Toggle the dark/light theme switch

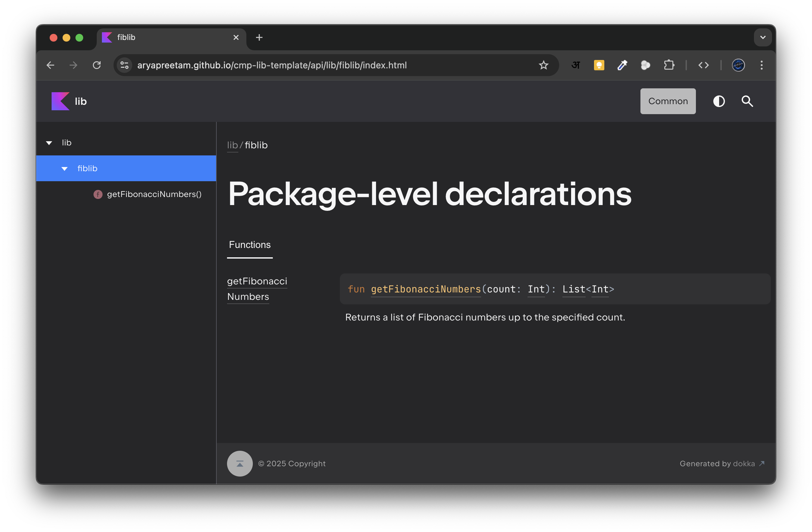719,101
